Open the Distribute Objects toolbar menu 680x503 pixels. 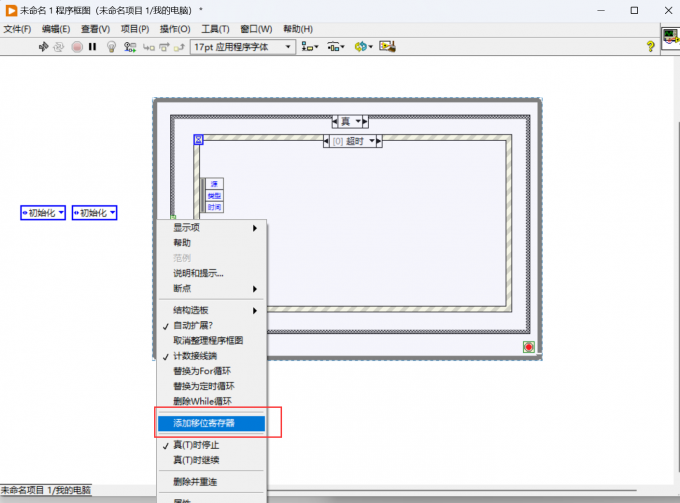coord(336,46)
